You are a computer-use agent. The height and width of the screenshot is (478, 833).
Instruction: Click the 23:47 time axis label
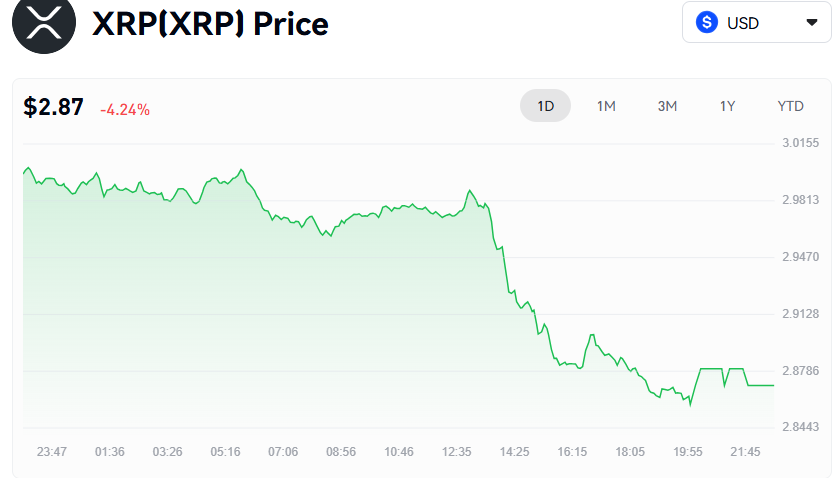pos(52,452)
